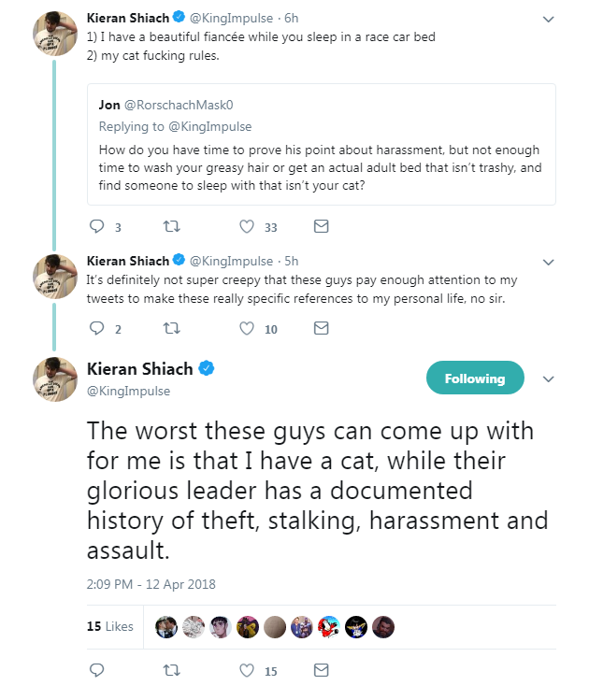The height and width of the screenshot is (700, 589).
Task: Open the 6h tweet's chevron options menu
Action: pos(549,20)
